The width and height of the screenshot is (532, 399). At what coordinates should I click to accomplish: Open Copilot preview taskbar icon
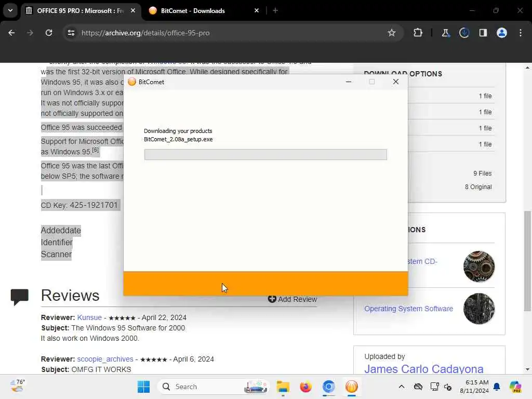point(515,387)
